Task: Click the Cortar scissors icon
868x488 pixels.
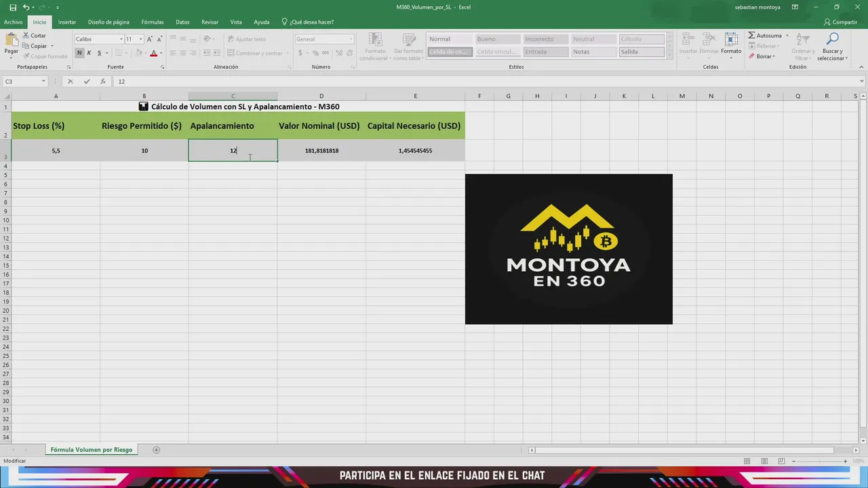Action: (26, 35)
